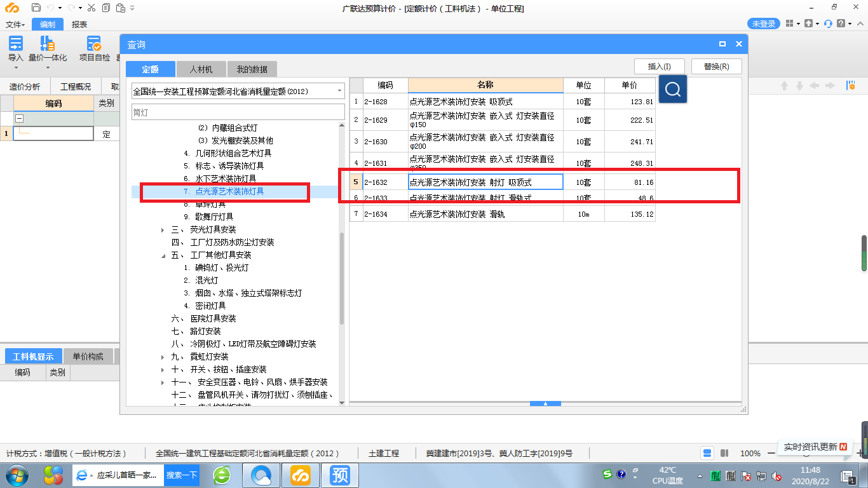Open the undo history dropdown arrow
The width and height of the screenshot is (868, 488).
[60, 8]
